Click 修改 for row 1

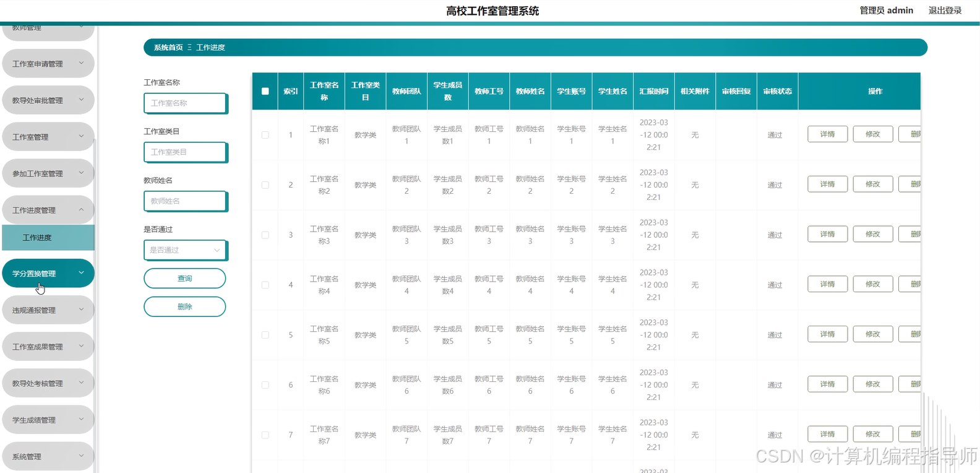[x=872, y=134]
